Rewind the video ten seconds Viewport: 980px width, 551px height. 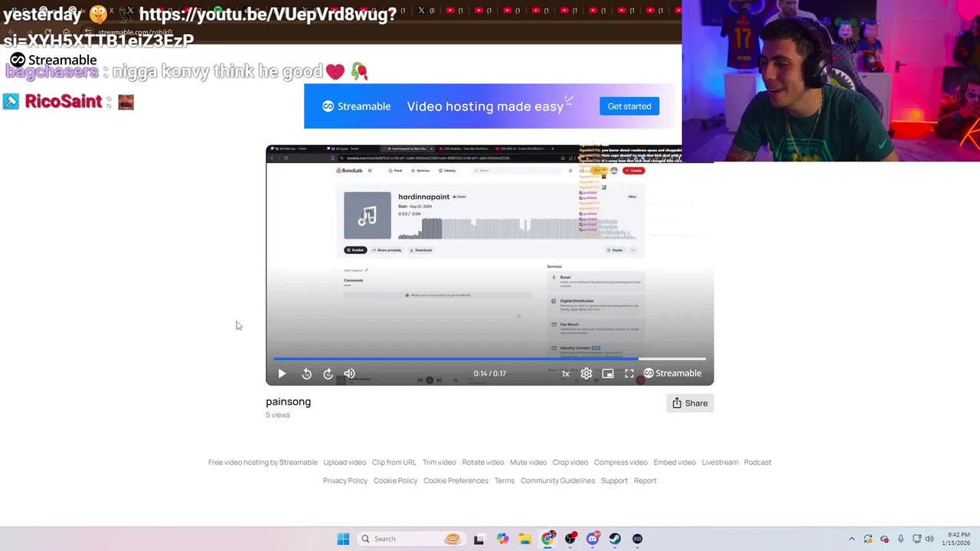click(x=306, y=373)
